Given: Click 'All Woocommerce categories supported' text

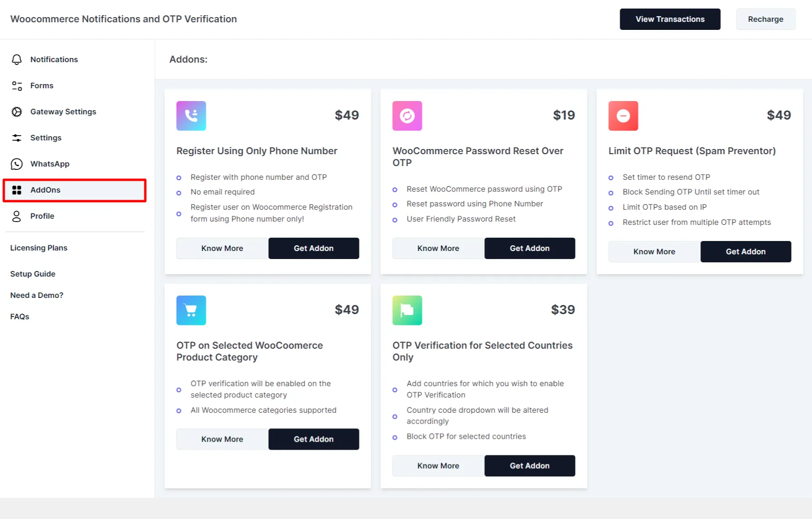Looking at the screenshot, I should pos(264,410).
